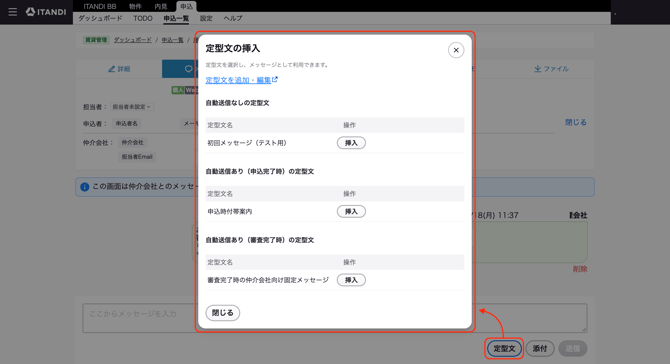This screenshot has width=670, height=364.
Task: Click the 賃貸管理 green badge
Action: [x=96, y=40]
